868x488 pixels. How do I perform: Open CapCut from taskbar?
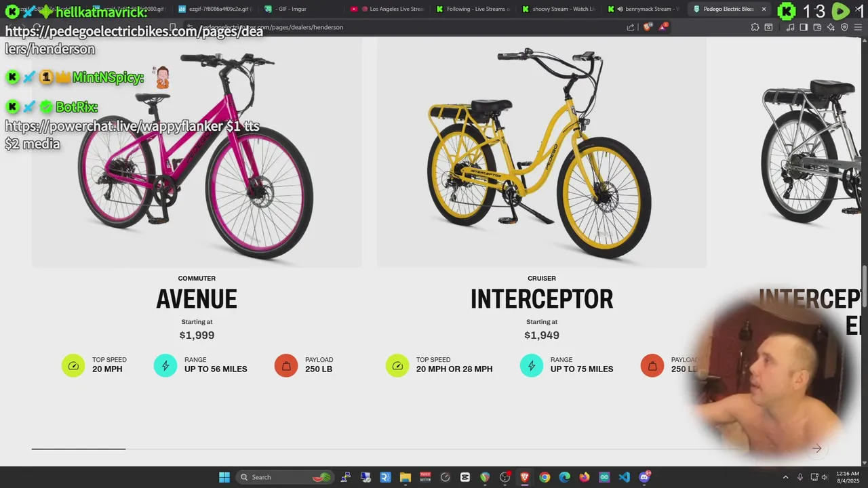(x=465, y=477)
